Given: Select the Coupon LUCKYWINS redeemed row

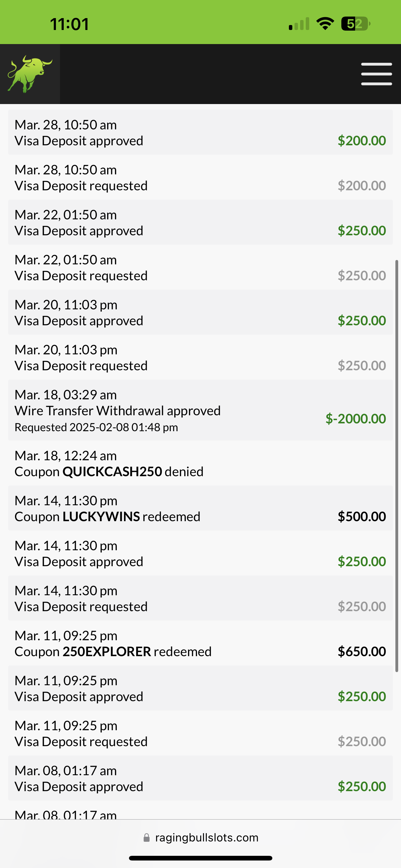Looking at the screenshot, I should tap(200, 508).
